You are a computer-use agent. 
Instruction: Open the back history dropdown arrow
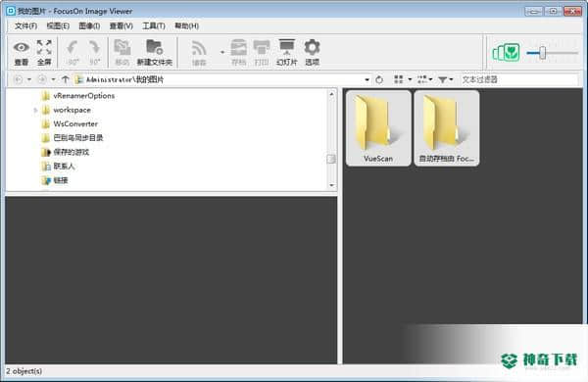tap(29, 79)
